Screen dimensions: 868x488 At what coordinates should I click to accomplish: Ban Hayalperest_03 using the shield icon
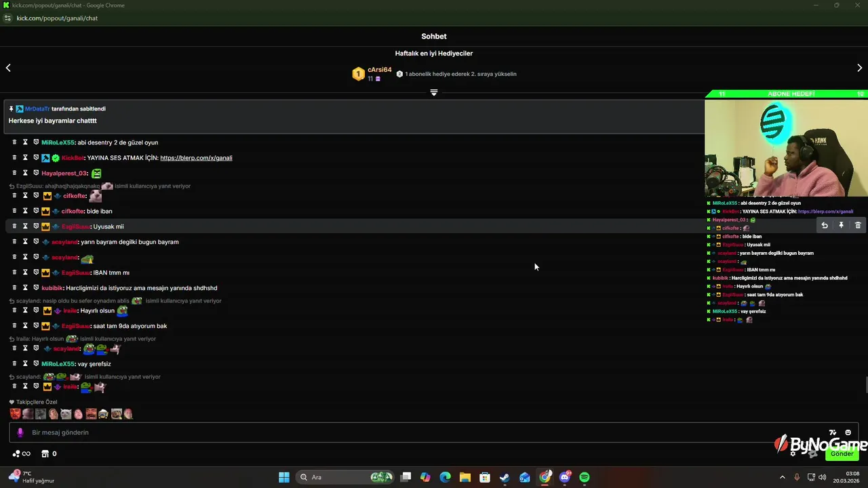point(36,173)
